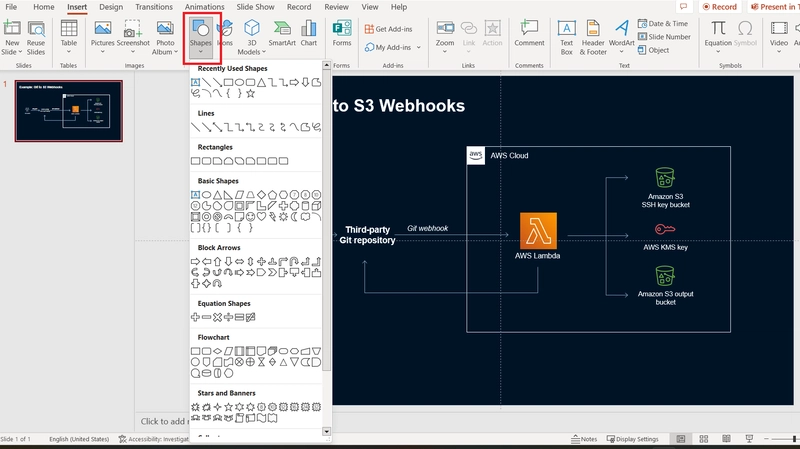Start Slide Show from status bar
Viewport: 800px width, 449px height.
749,439
